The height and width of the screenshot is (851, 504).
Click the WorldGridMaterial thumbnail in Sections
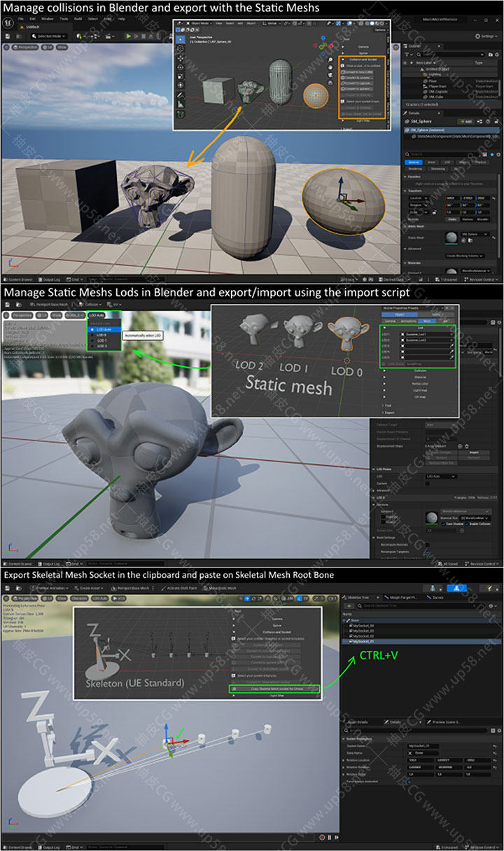point(431,518)
